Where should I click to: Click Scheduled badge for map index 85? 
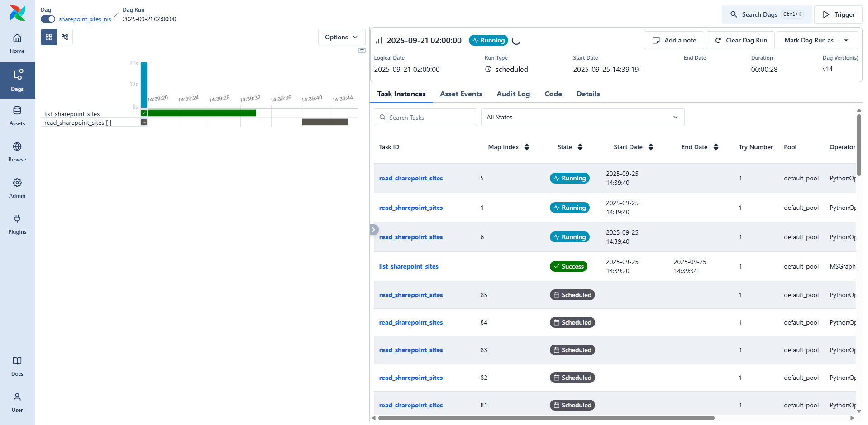tap(572, 295)
